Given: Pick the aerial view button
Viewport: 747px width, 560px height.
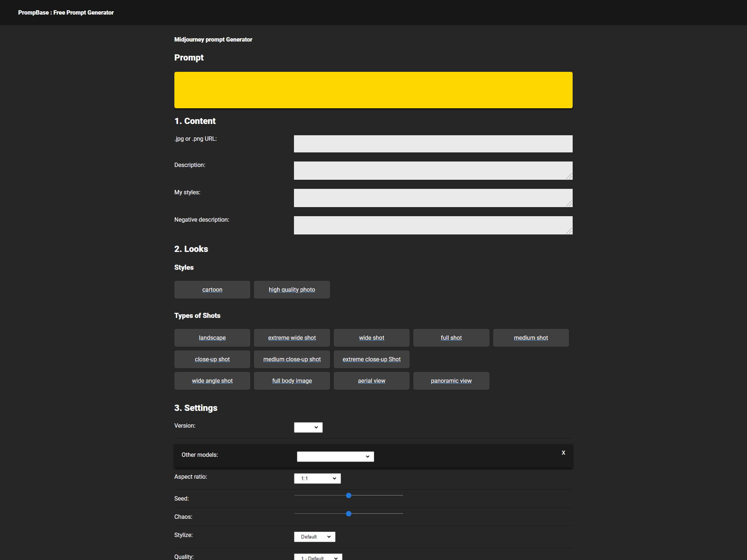Looking at the screenshot, I should [x=372, y=381].
